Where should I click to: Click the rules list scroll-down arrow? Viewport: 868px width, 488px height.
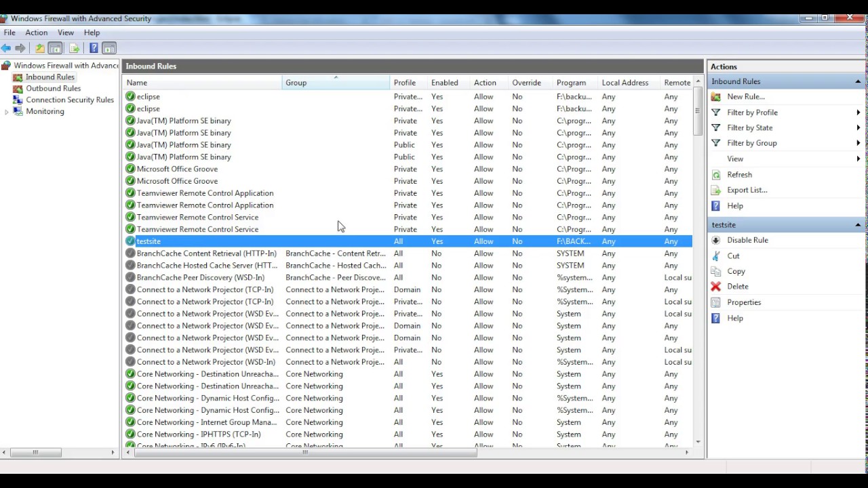698,442
